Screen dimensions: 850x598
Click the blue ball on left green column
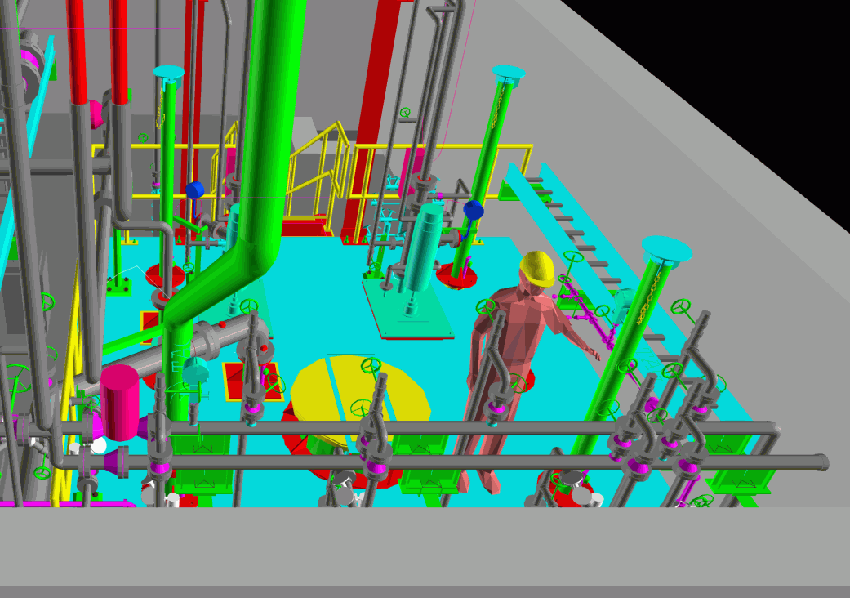point(194,189)
